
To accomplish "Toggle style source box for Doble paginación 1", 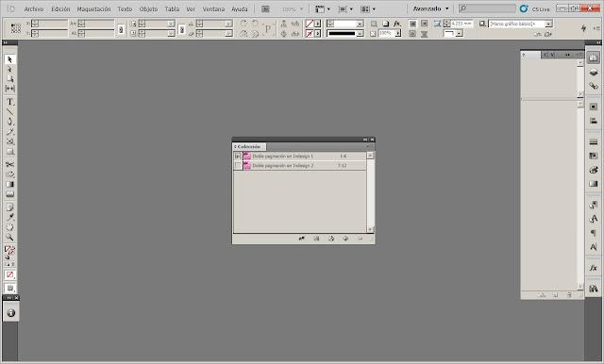I will 238,157.
